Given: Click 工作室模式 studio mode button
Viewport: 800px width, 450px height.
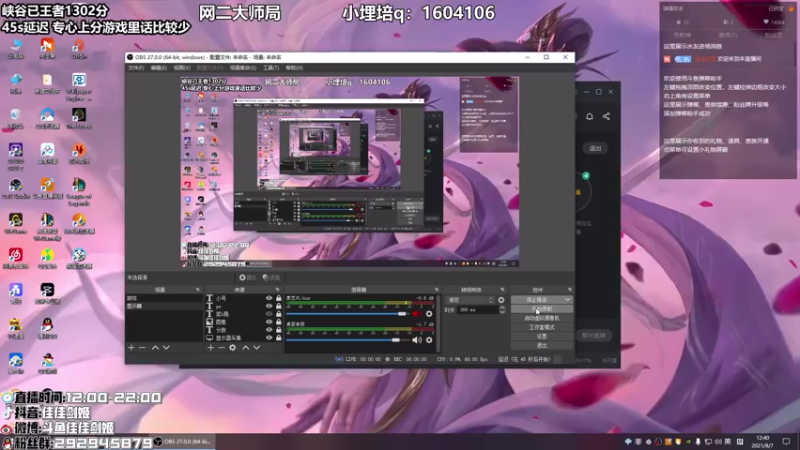Looking at the screenshot, I should pos(542,328).
